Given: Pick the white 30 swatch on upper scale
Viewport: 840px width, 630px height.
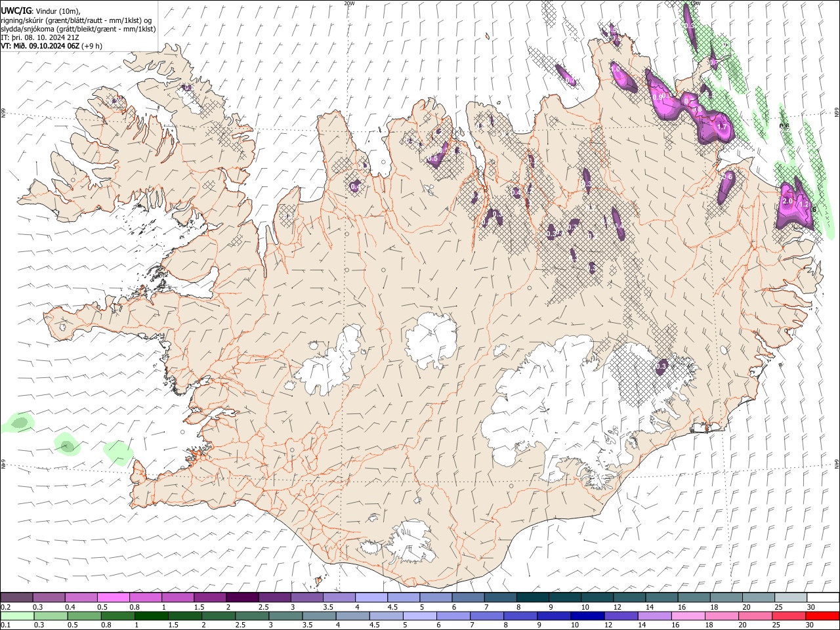Looking at the screenshot, I should [822, 598].
